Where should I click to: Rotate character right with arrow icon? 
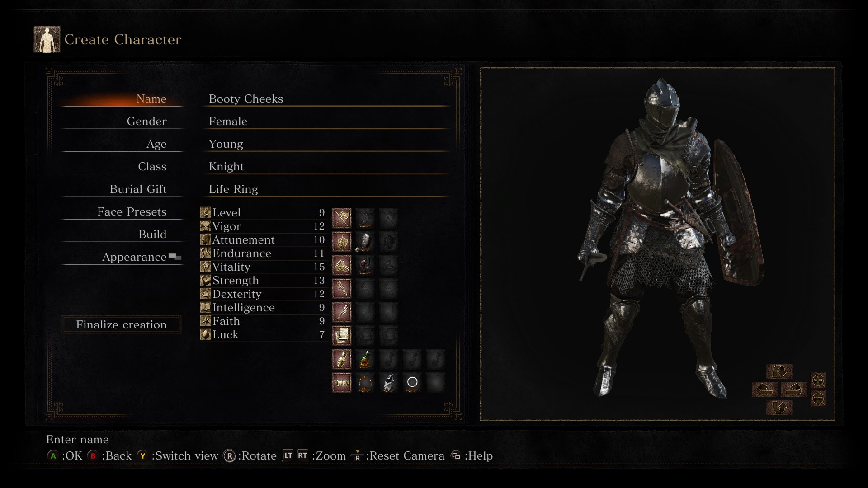[794, 389]
